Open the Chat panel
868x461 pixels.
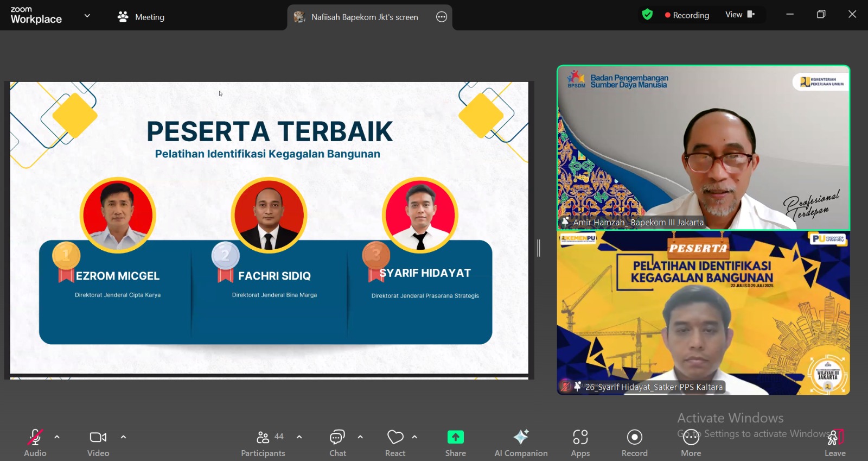(337, 443)
